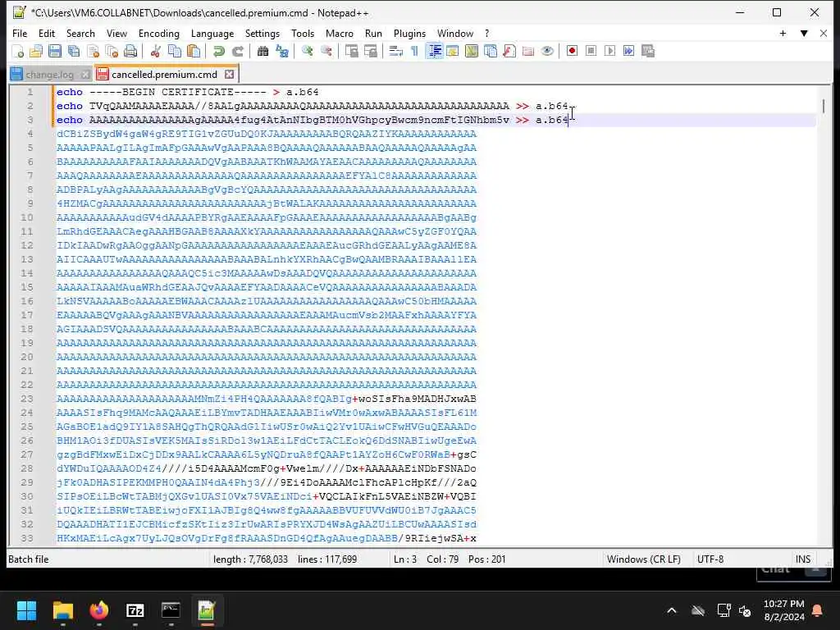Click UTF-8 encoding in status bar
This screenshot has width=840, height=630.
pos(710,559)
